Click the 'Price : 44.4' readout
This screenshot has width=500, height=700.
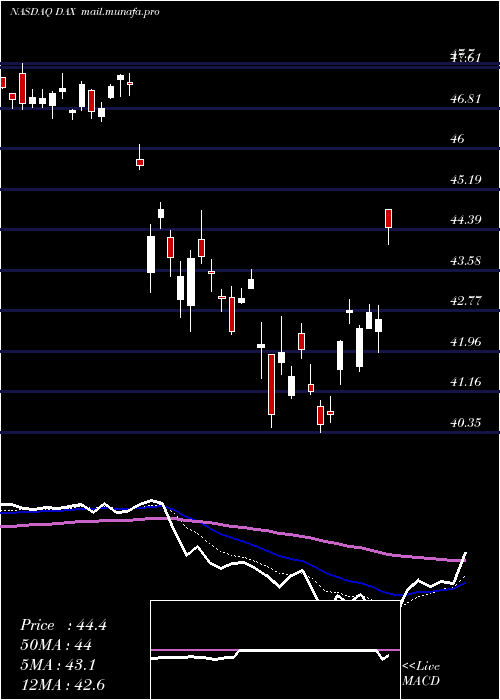coord(63,625)
